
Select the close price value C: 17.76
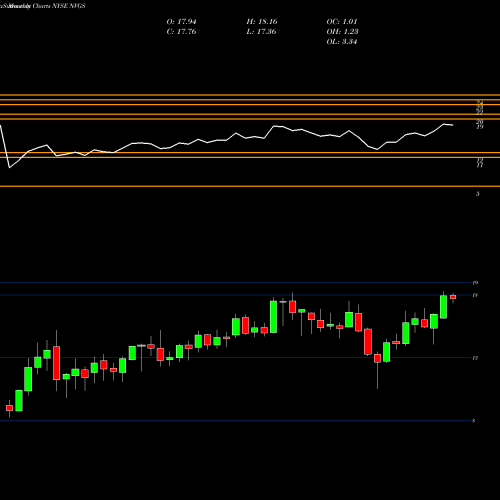[181, 32]
